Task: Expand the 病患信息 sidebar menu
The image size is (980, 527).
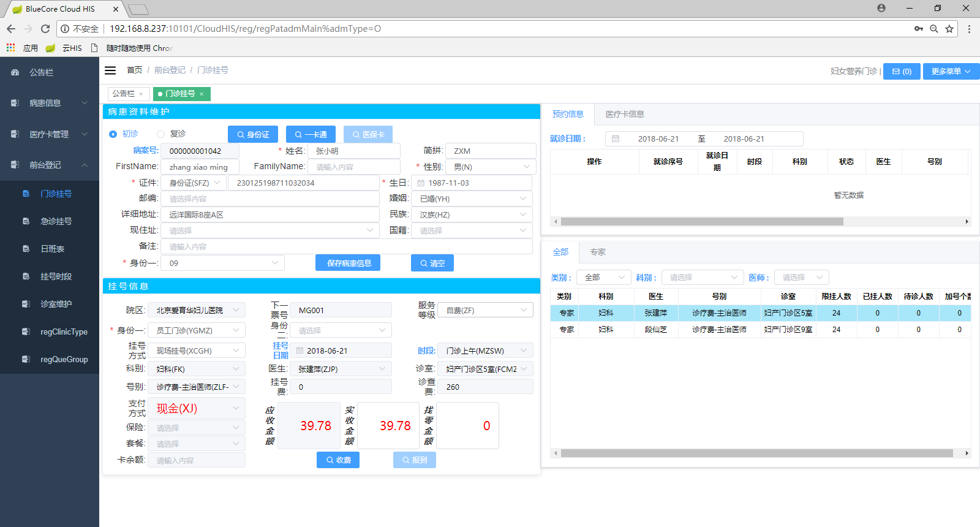Action: [x=50, y=103]
